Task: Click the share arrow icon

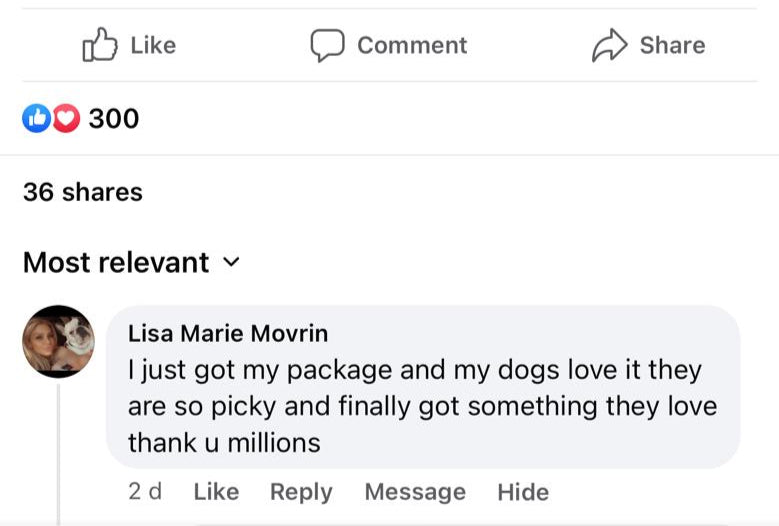Action: (x=608, y=45)
